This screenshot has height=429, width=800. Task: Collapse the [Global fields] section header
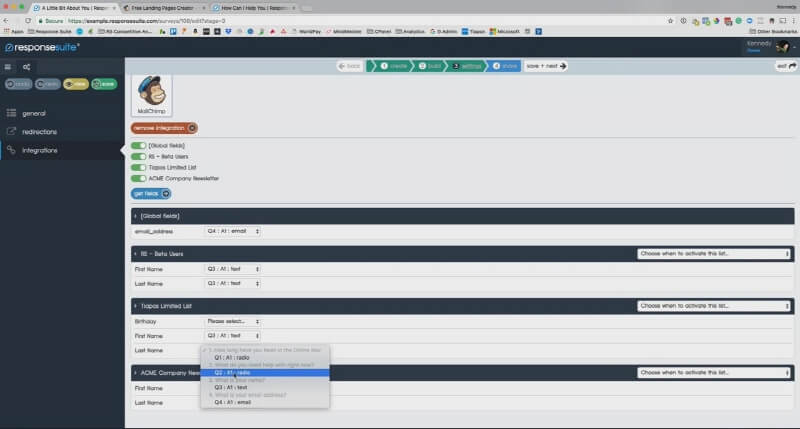pos(462,216)
